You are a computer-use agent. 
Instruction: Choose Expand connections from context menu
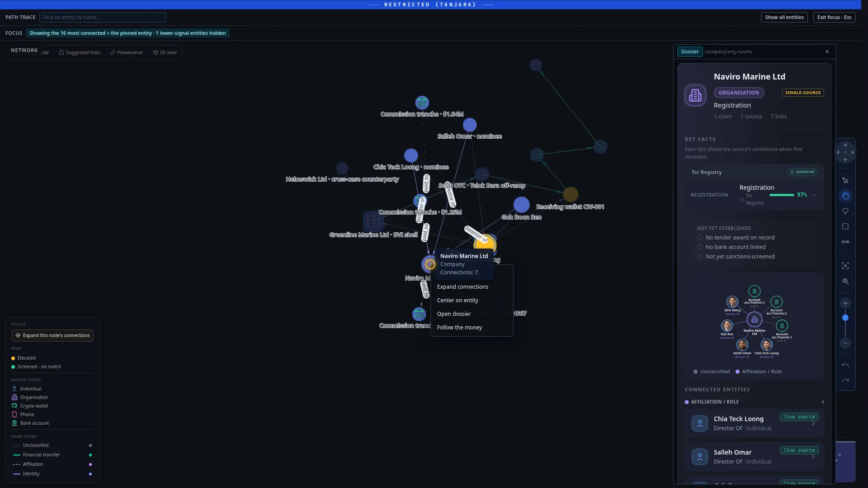pos(472,287)
